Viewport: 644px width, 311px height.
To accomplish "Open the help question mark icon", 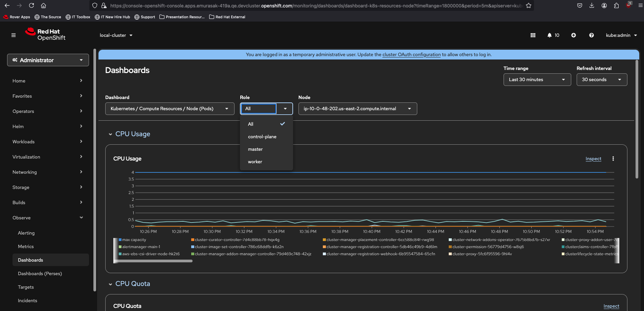I will (x=591, y=35).
